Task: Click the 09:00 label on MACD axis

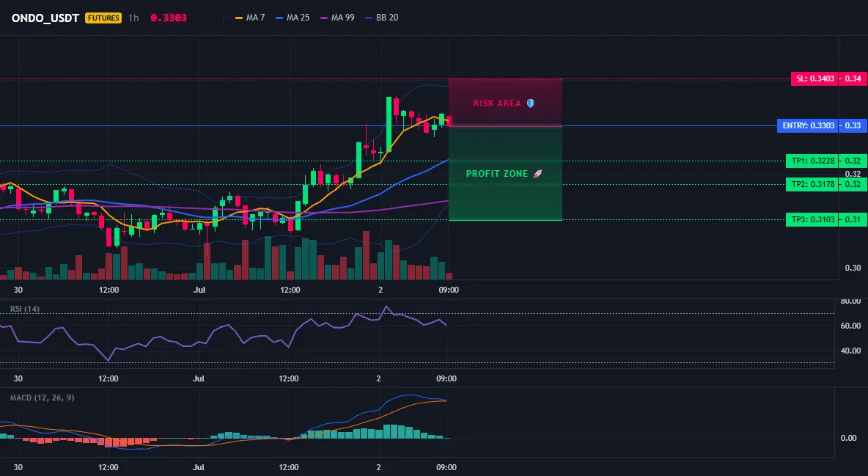Action: [446, 467]
